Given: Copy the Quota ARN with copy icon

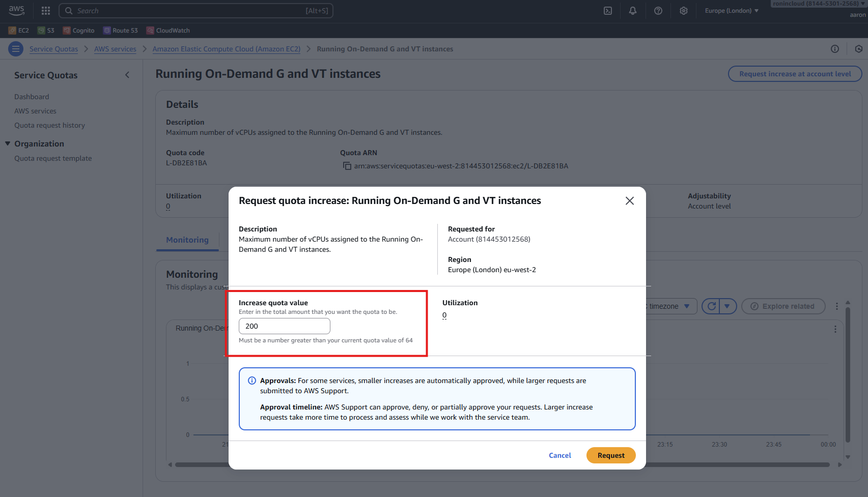Looking at the screenshot, I should click(x=347, y=166).
